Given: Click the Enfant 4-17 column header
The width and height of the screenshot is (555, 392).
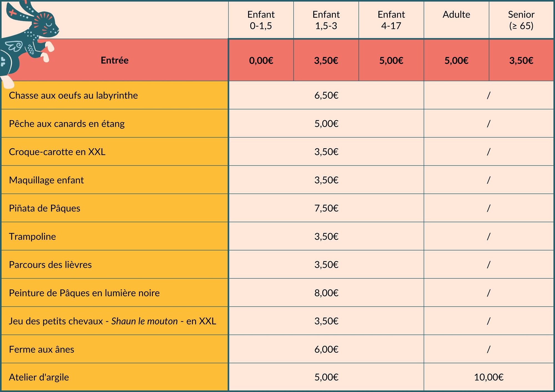Looking at the screenshot, I should [x=391, y=20].
